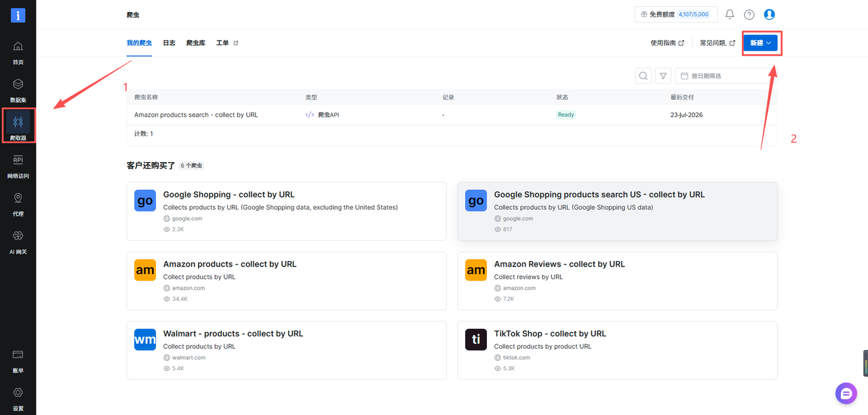The image size is (868, 415).
Task: Click the 按日期筛选 date filter field
Action: (726, 76)
